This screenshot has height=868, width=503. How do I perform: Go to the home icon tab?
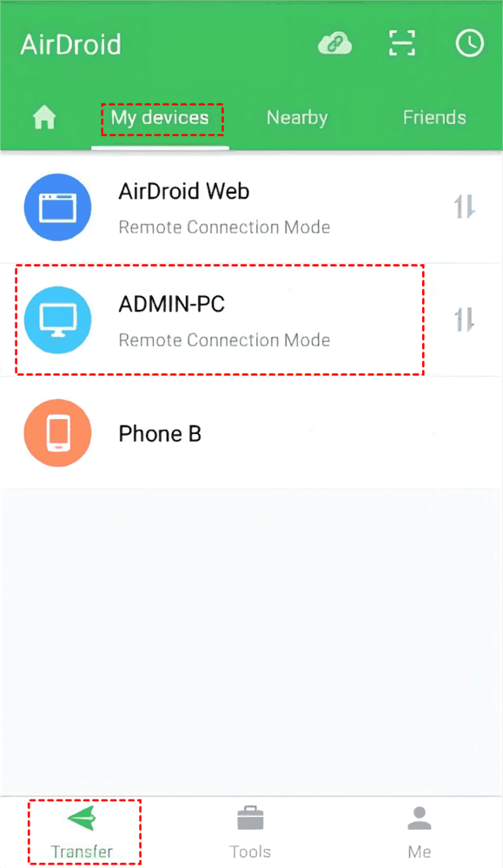[44, 117]
